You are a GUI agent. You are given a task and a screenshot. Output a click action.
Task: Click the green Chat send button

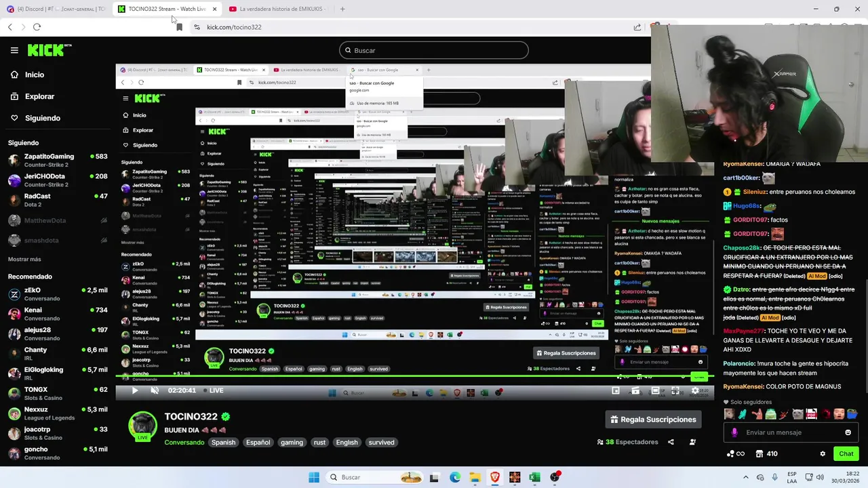click(846, 454)
